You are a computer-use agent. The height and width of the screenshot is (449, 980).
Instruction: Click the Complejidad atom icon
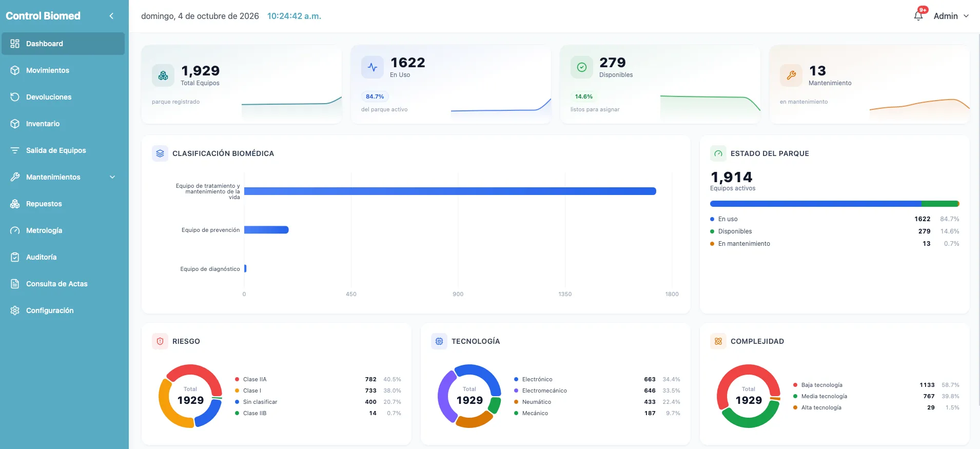718,341
